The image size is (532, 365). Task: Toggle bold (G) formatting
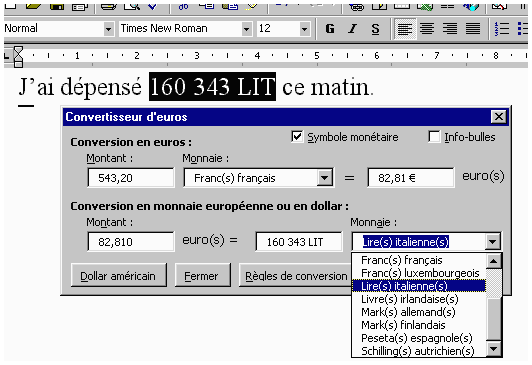(330, 29)
